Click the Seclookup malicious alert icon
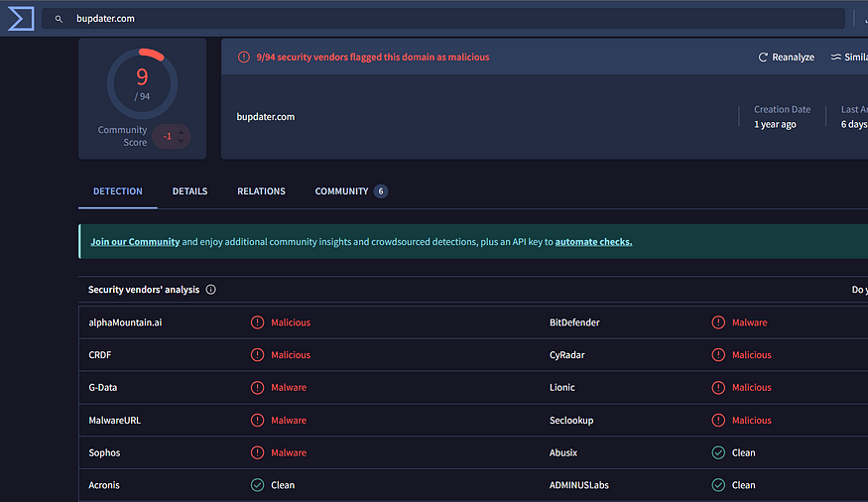 coord(718,420)
